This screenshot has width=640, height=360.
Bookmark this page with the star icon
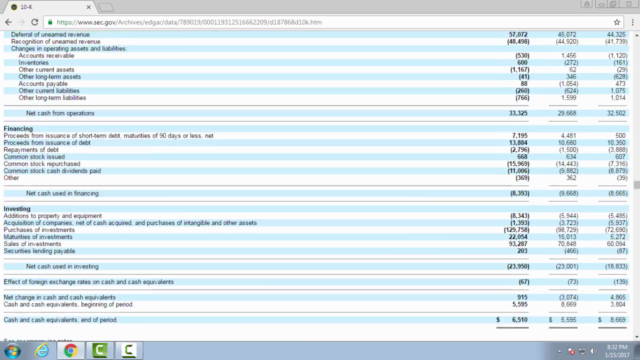(x=617, y=22)
